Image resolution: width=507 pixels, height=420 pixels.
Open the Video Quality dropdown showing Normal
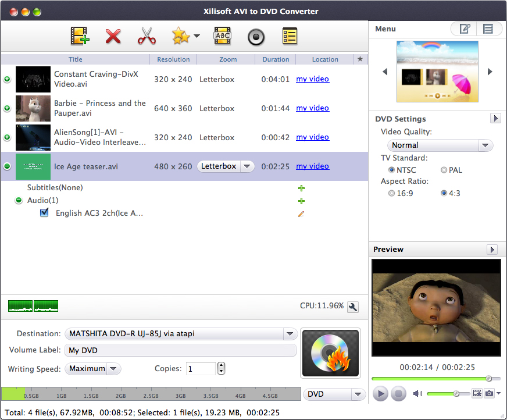pos(485,145)
